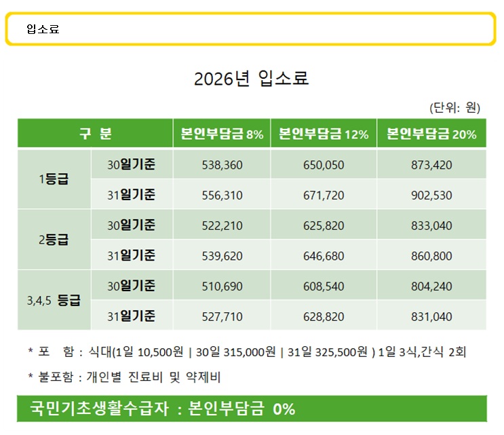The image size is (504, 435).
Task: Select the "본인부담금 8%" column header
Action: coord(222,134)
